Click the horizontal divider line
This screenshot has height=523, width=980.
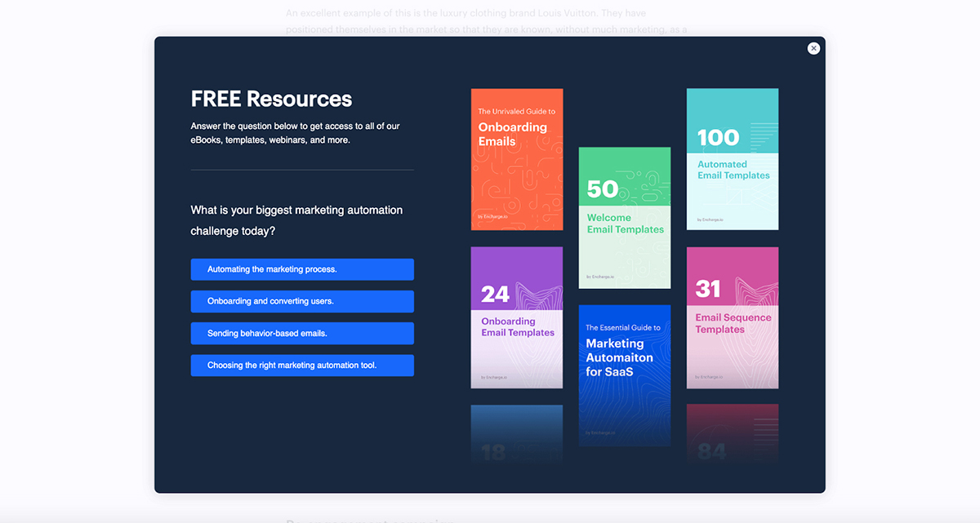[301, 171]
